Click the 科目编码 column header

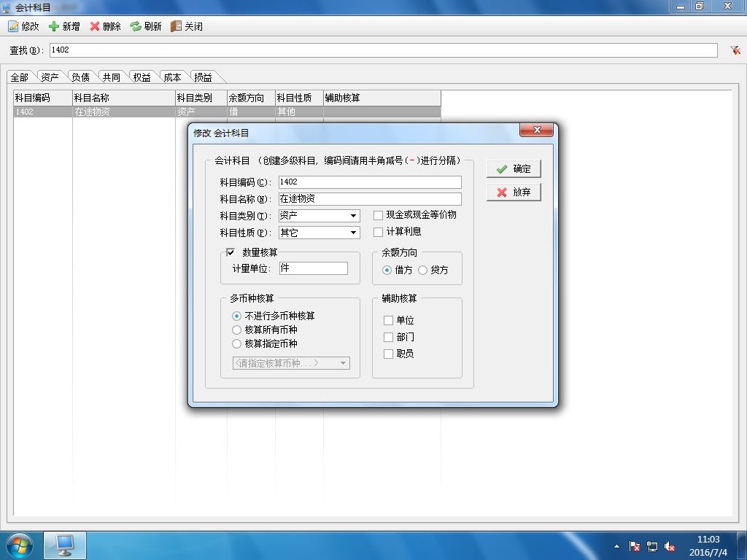pyautogui.click(x=43, y=98)
